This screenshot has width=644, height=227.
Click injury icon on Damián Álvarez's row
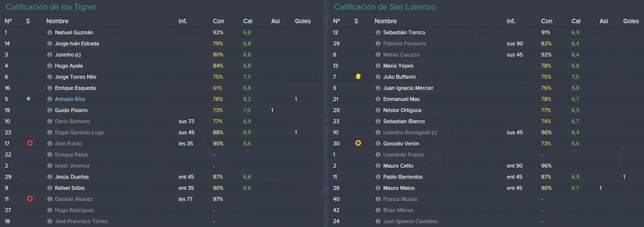(30, 199)
